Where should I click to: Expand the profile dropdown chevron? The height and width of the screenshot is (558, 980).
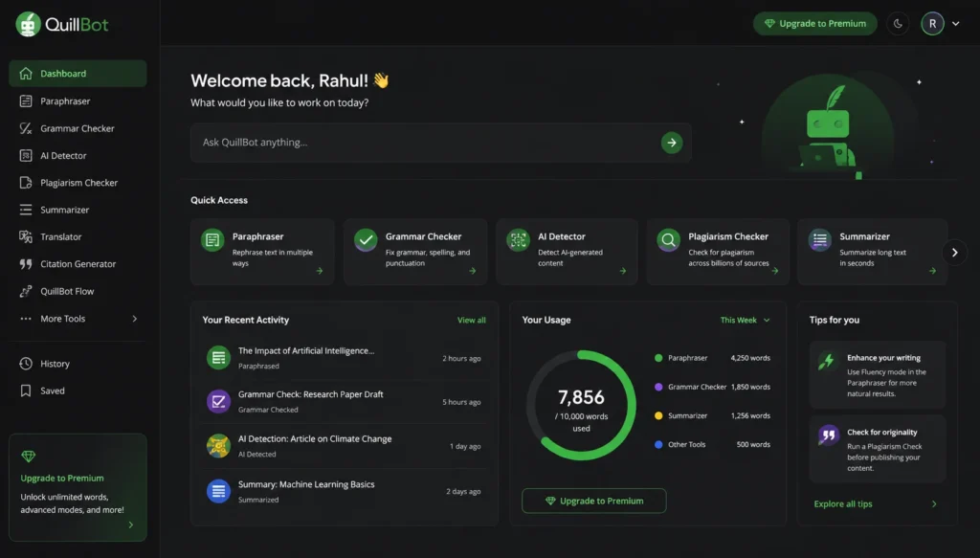tap(956, 24)
